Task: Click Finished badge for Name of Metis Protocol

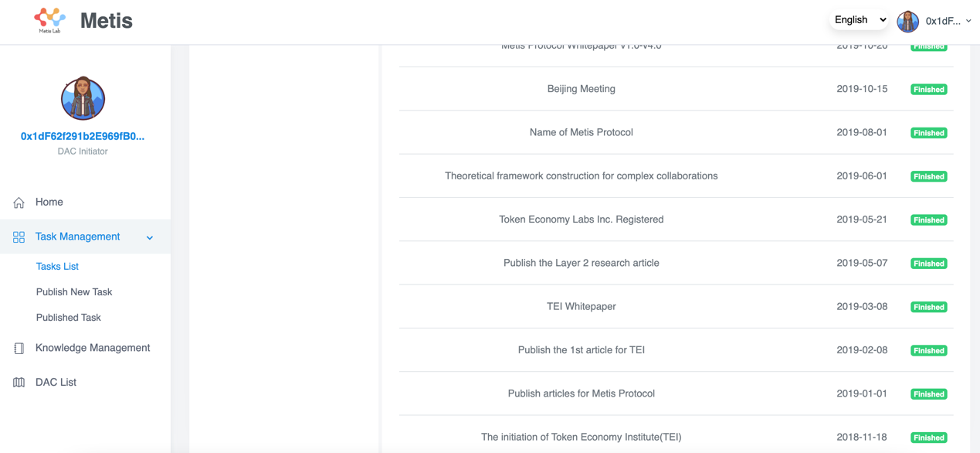Action: pyautogui.click(x=928, y=133)
